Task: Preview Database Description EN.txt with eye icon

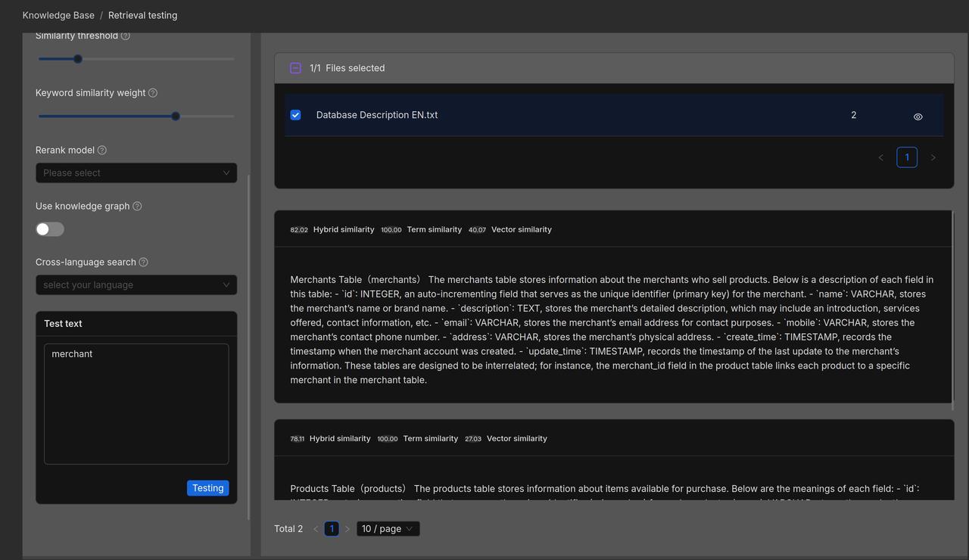Action: coord(918,117)
